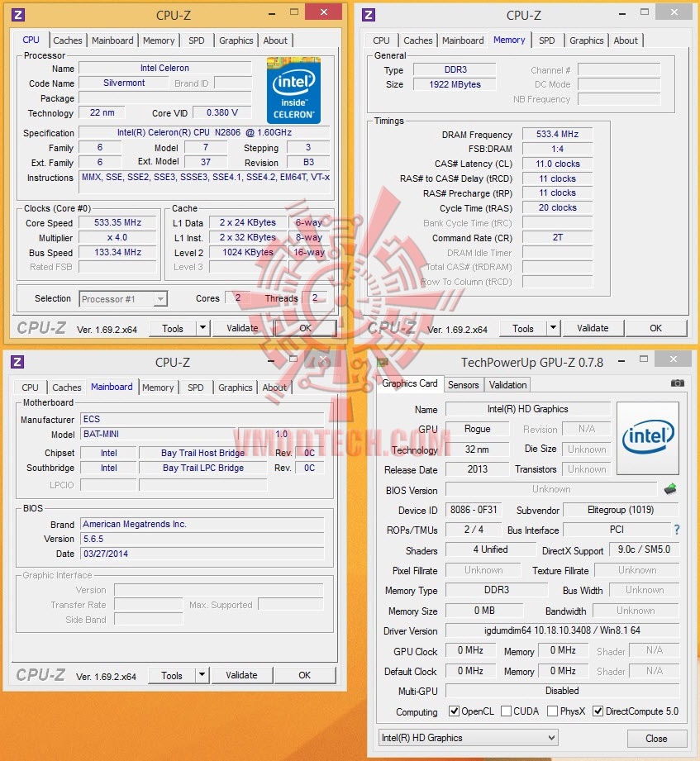The width and height of the screenshot is (700, 761).
Task: Take GPU-Z screenshot with camera icon
Action: click(677, 383)
